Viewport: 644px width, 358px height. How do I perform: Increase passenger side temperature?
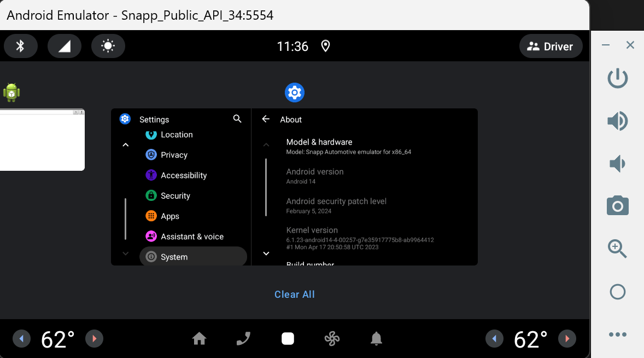point(567,339)
